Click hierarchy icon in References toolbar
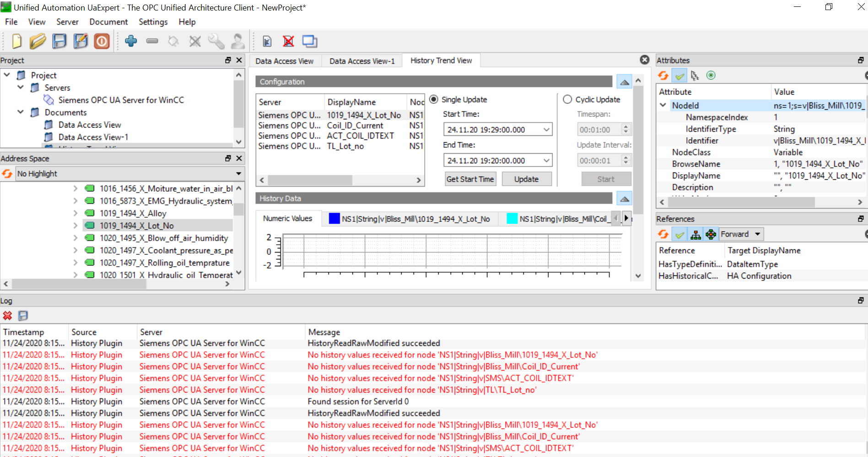This screenshot has height=457, width=868. (x=696, y=234)
